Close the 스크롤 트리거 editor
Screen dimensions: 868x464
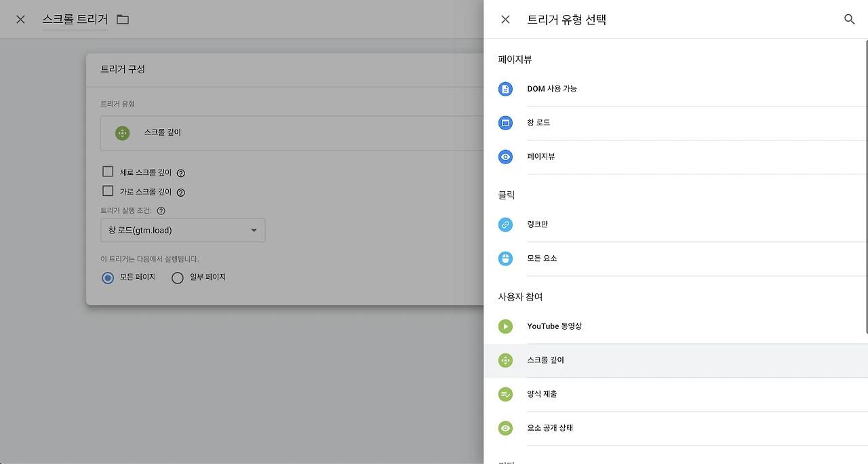[x=20, y=20]
